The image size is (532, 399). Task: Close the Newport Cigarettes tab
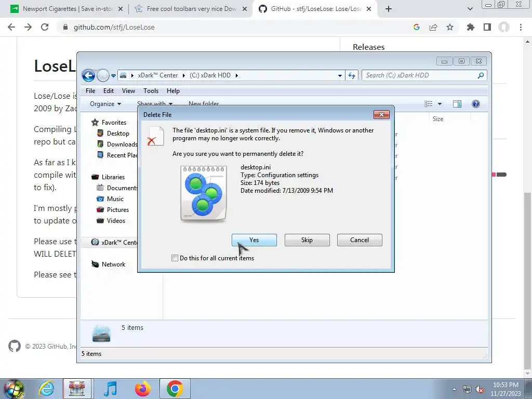[121, 9]
